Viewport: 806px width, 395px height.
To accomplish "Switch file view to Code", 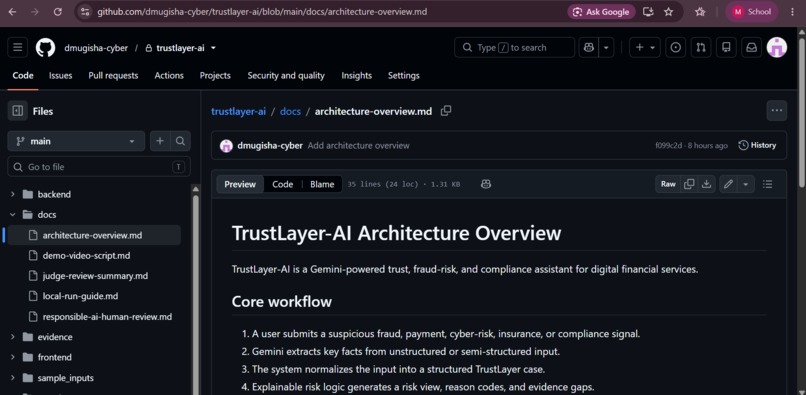I will coord(283,184).
